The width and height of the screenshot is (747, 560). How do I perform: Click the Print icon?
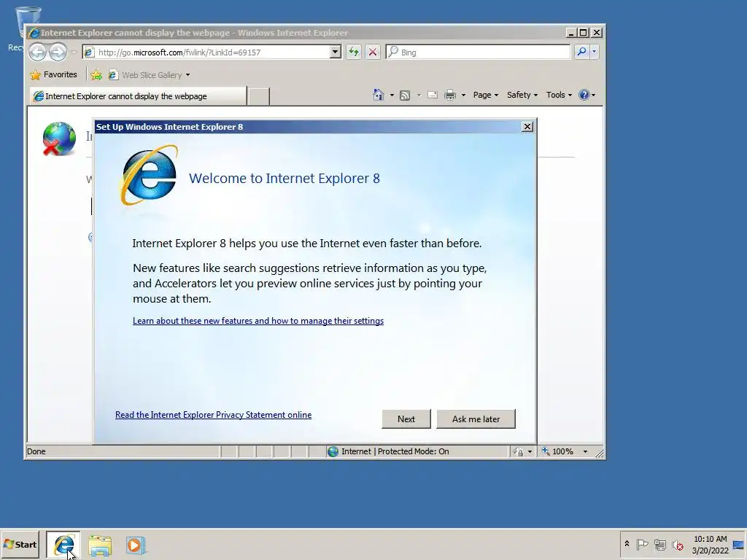tap(449, 96)
